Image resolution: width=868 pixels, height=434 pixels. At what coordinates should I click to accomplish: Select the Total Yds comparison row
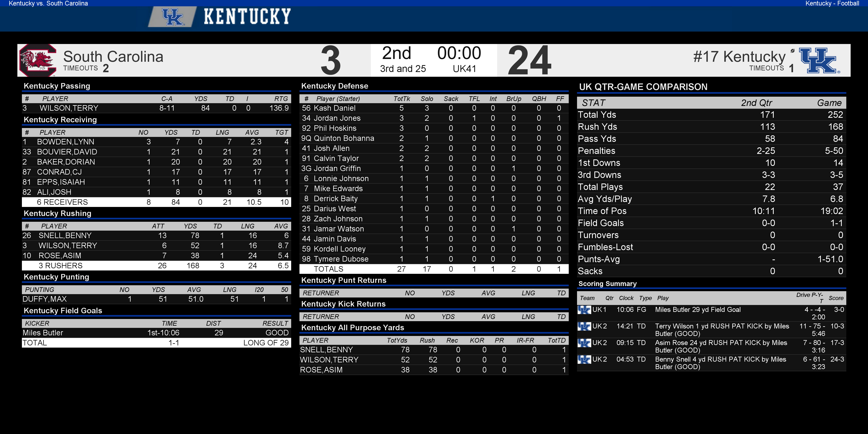click(x=711, y=115)
